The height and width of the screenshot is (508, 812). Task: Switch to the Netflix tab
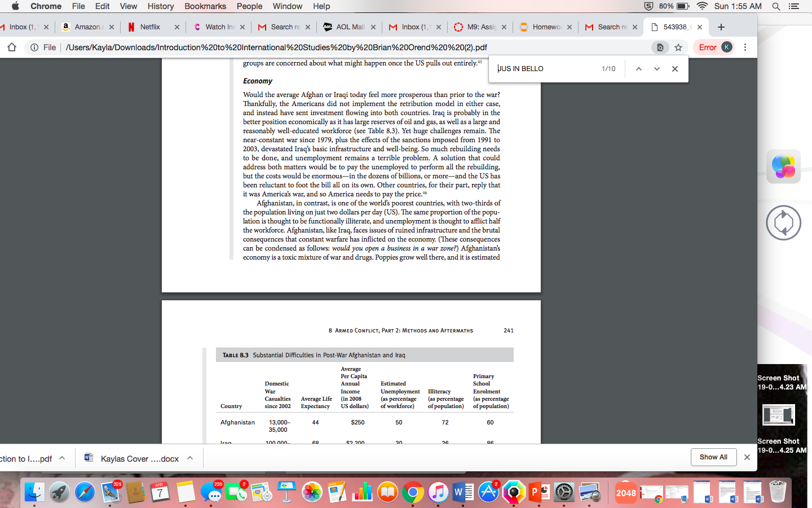(x=151, y=27)
